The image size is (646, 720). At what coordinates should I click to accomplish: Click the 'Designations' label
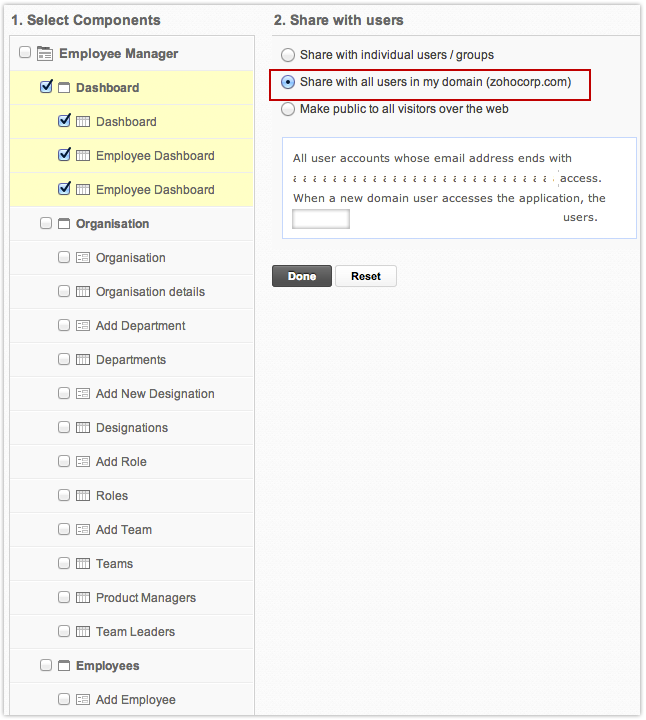(x=132, y=428)
